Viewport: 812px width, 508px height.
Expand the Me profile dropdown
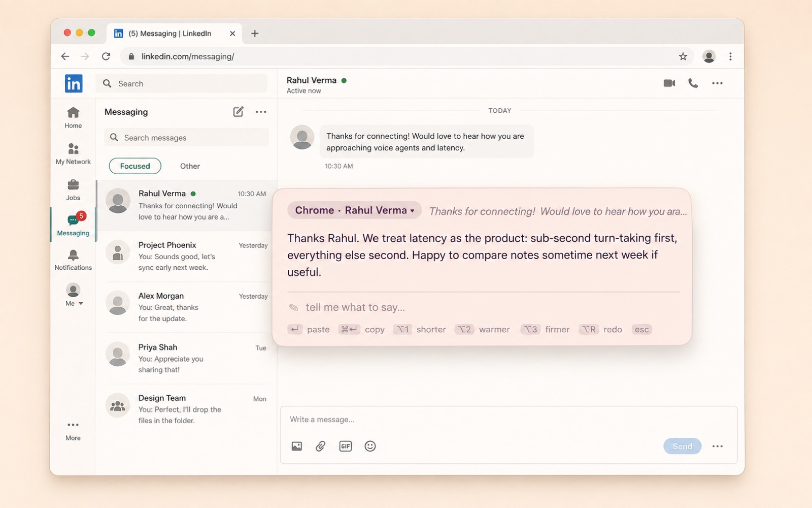[74, 295]
